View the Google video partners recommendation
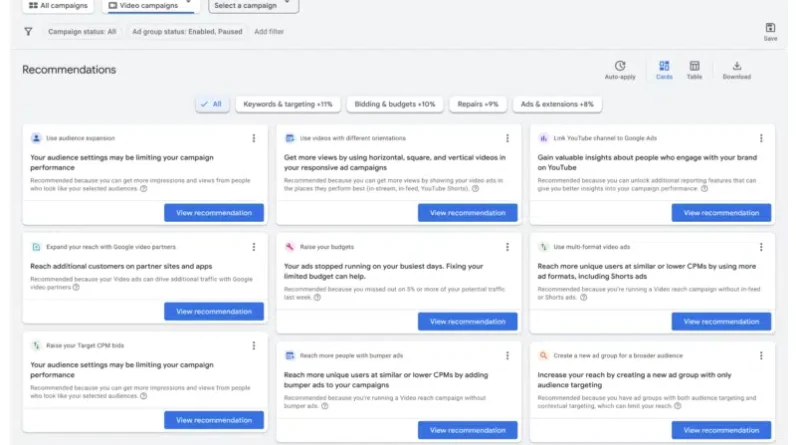Image resolution: width=796 pixels, height=445 pixels. click(214, 312)
